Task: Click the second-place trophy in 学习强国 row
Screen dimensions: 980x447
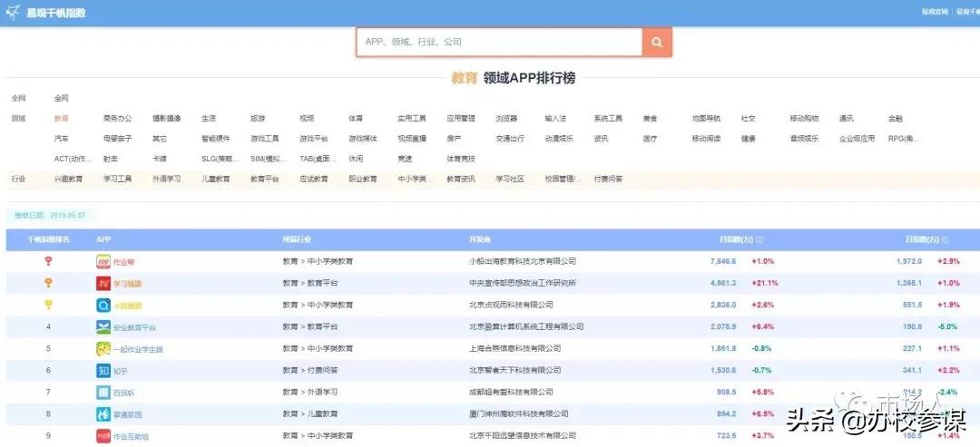Action: 48,283
